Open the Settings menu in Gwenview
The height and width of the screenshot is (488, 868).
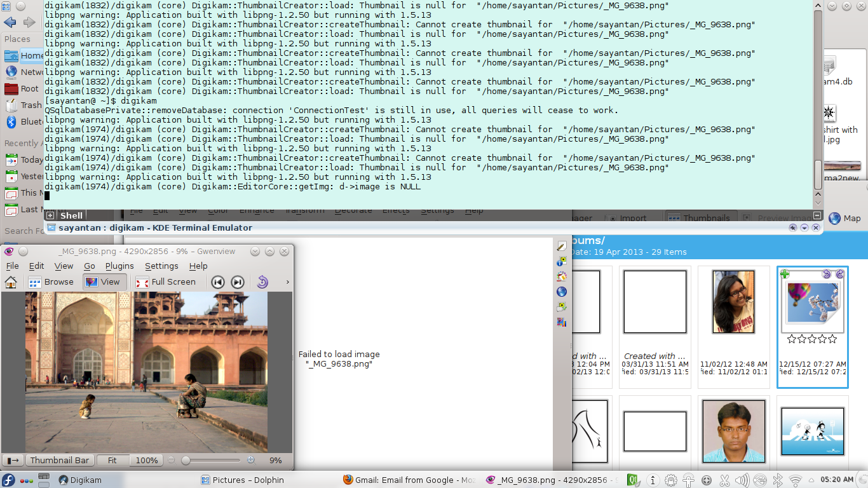click(x=161, y=266)
